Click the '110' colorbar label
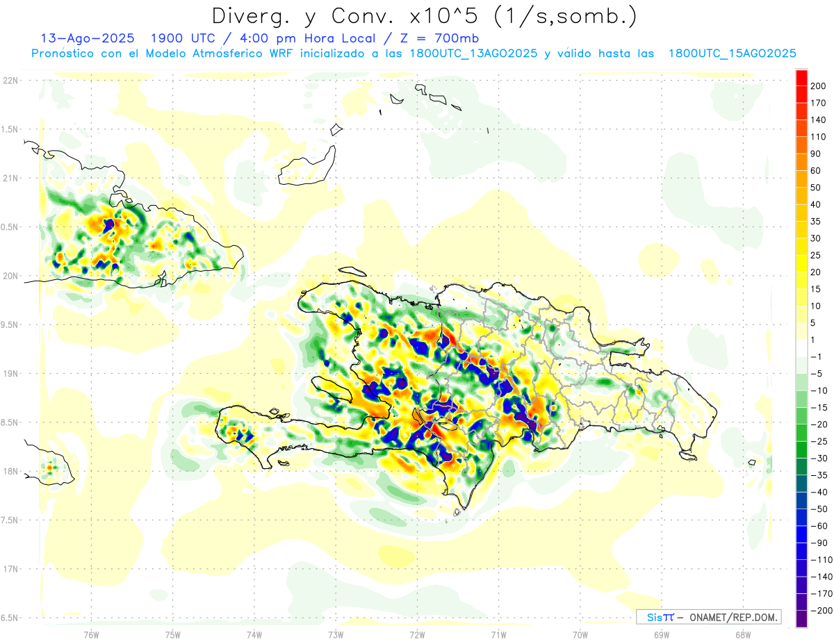 [x=818, y=137]
